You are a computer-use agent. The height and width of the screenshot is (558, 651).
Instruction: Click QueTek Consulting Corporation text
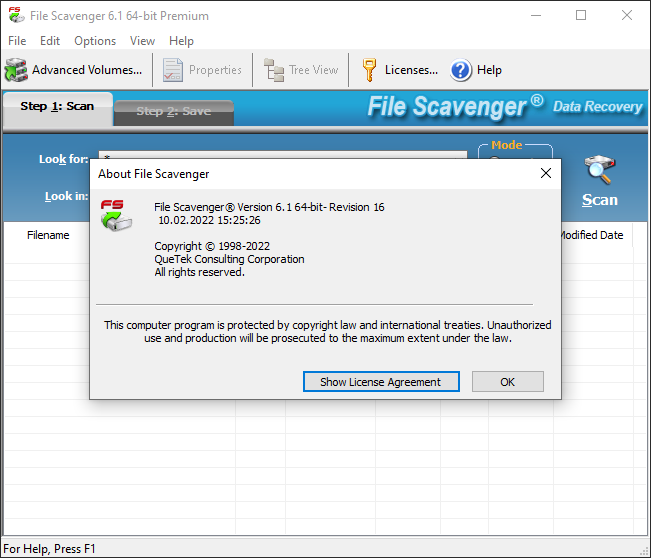coord(229,259)
